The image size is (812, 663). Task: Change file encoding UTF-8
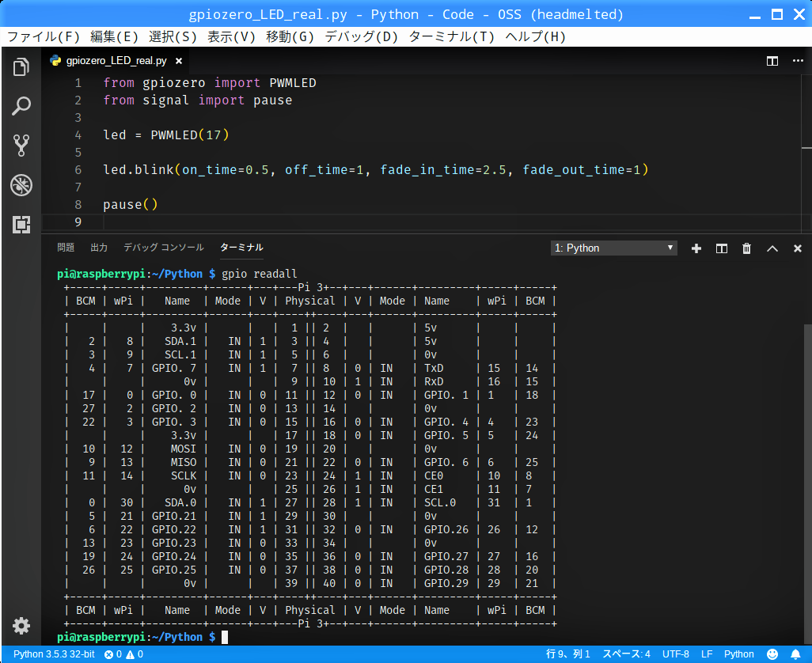point(676,654)
